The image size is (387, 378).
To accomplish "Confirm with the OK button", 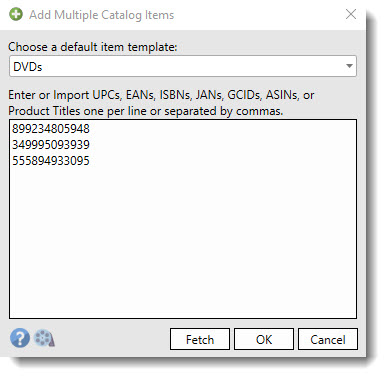I will (x=264, y=339).
